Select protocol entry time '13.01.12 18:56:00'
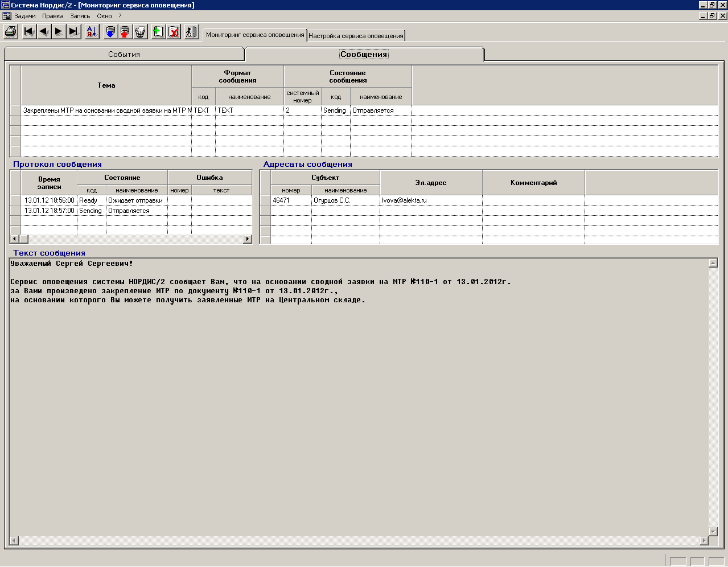 [x=49, y=200]
